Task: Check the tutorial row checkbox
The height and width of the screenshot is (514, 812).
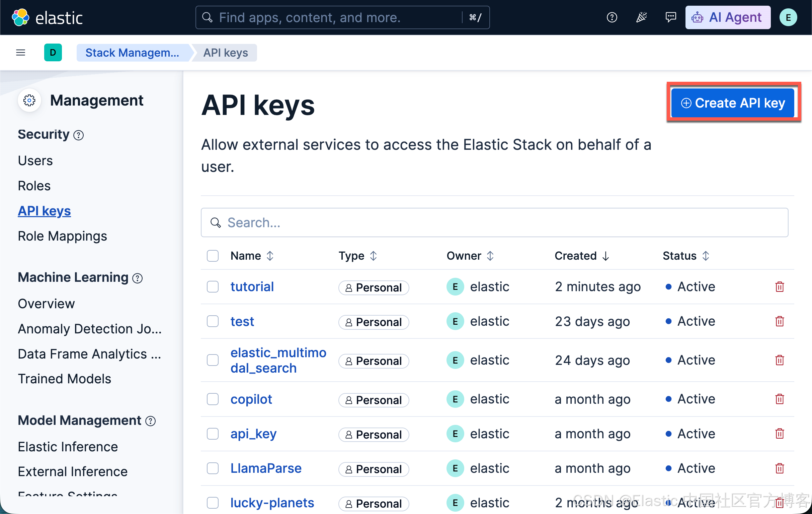Action: [213, 287]
